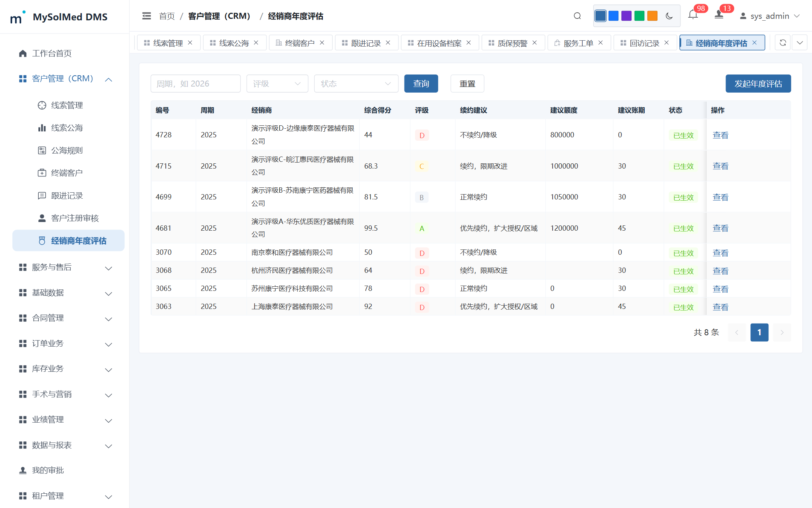Close the 服务工单 tab
Screen dimensions: 812x508
[x=601, y=43]
